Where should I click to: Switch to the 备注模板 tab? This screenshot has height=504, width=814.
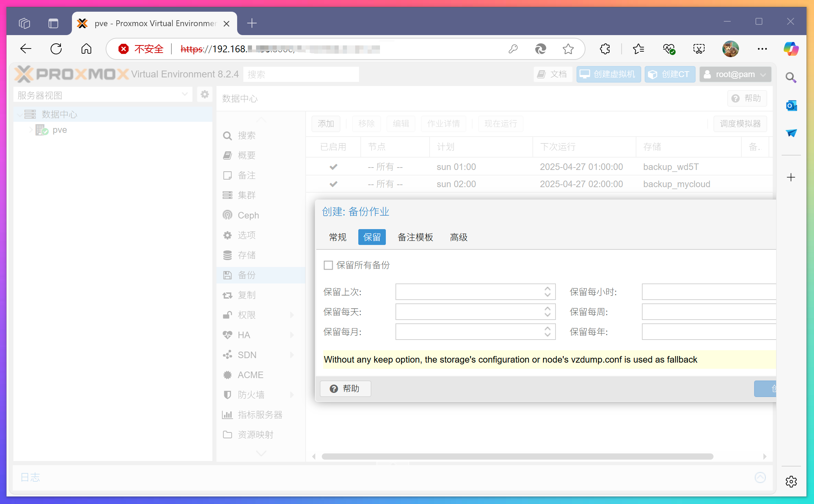(x=415, y=237)
